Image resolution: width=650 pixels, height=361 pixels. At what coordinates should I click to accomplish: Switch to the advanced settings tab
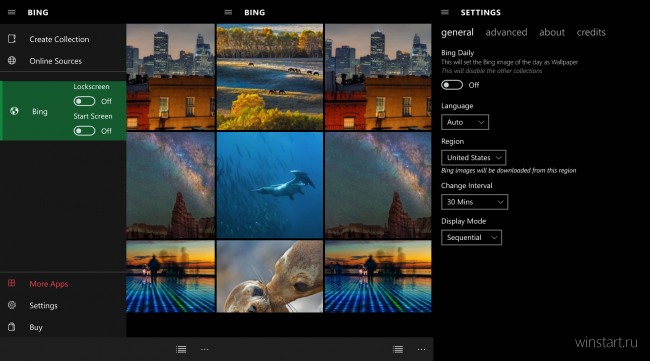506,32
